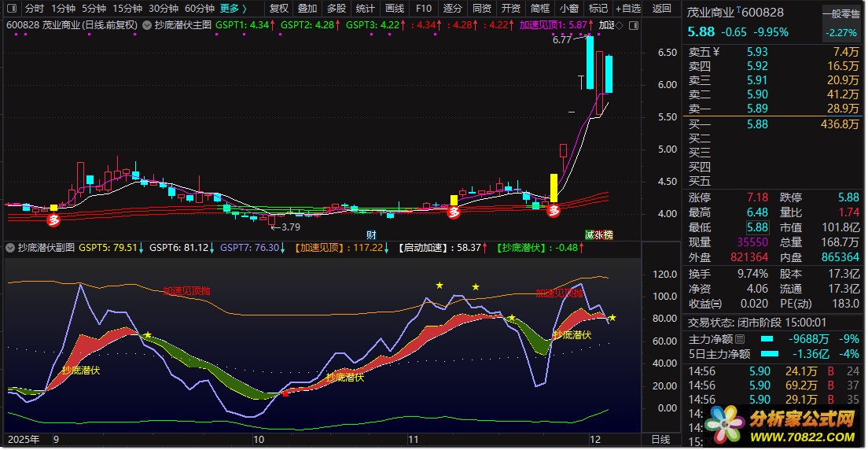
Task: Open 逐分 tick view
Action: pos(452,9)
